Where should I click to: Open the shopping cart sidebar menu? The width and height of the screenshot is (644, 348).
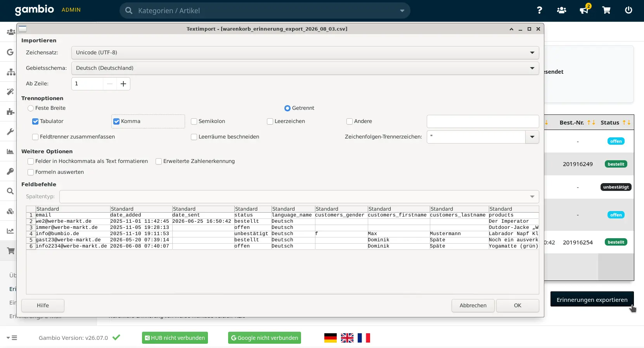[x=10, y=251]
